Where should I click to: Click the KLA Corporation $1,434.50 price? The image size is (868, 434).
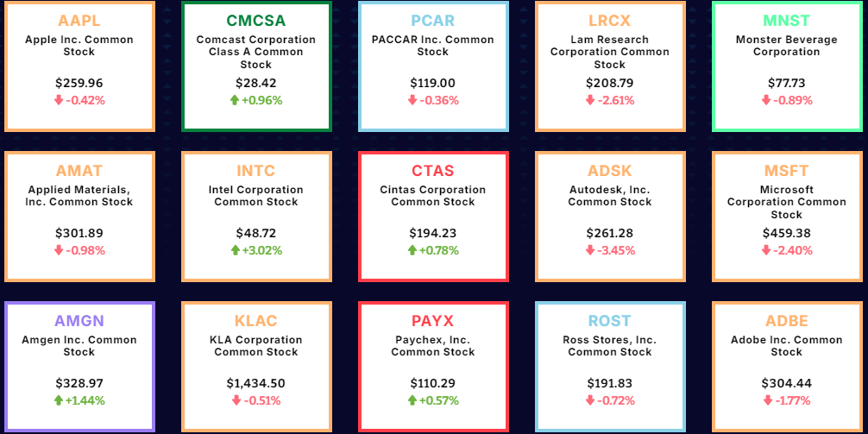pyautogui.click(x=255, y=383)
